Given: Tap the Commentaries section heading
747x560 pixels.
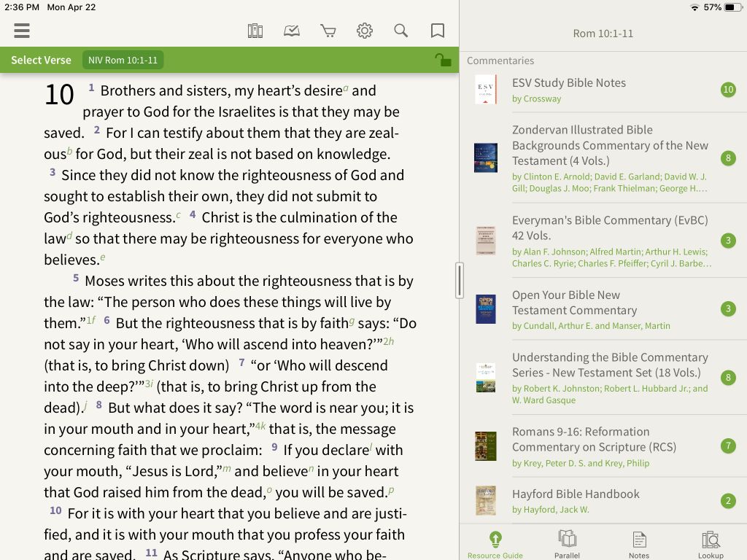Looking at the screenshot, I should (x=500, y=61).
